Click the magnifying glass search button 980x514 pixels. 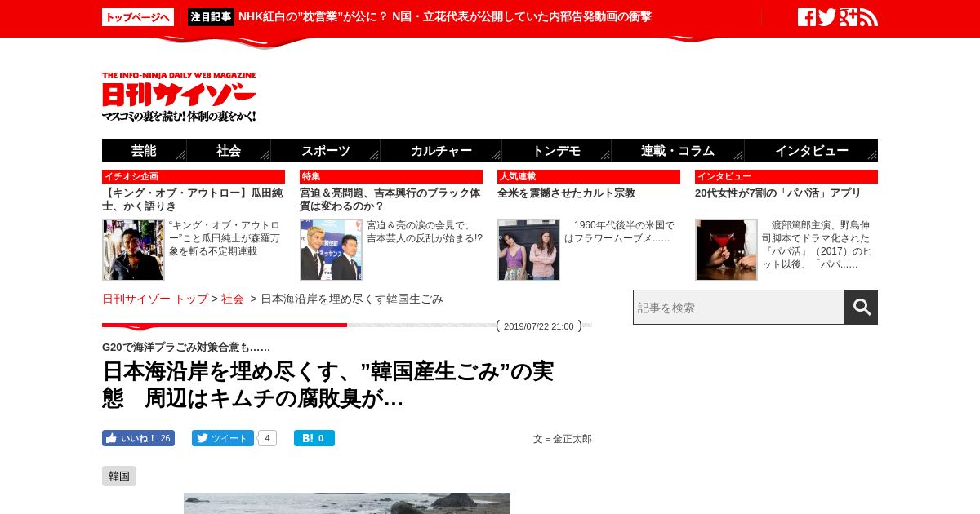861,307
